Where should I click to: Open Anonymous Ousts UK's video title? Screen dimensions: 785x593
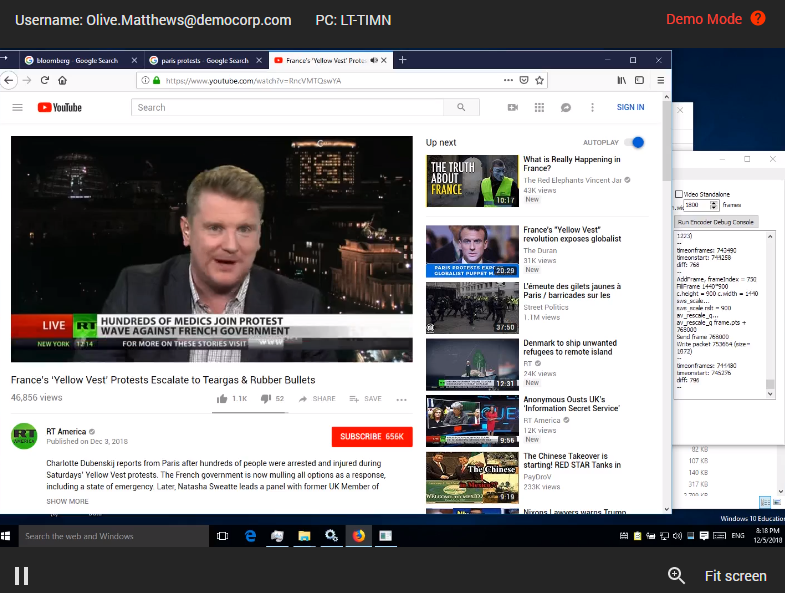(x=571, y=404)
